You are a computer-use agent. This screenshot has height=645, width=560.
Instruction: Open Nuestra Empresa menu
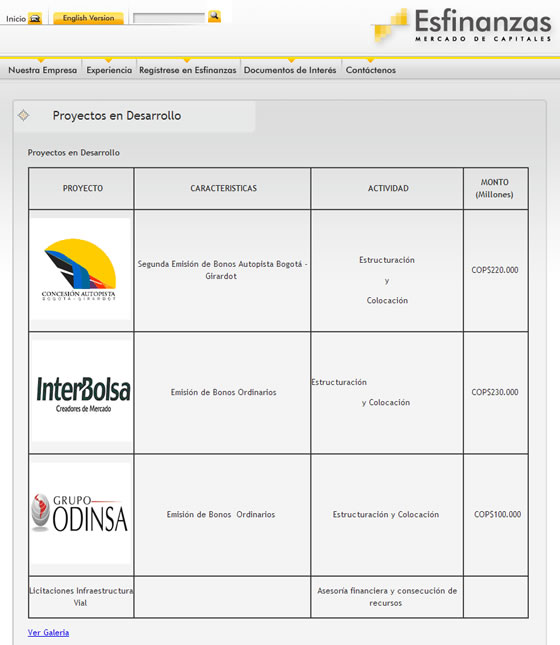[x=42, y=70]
